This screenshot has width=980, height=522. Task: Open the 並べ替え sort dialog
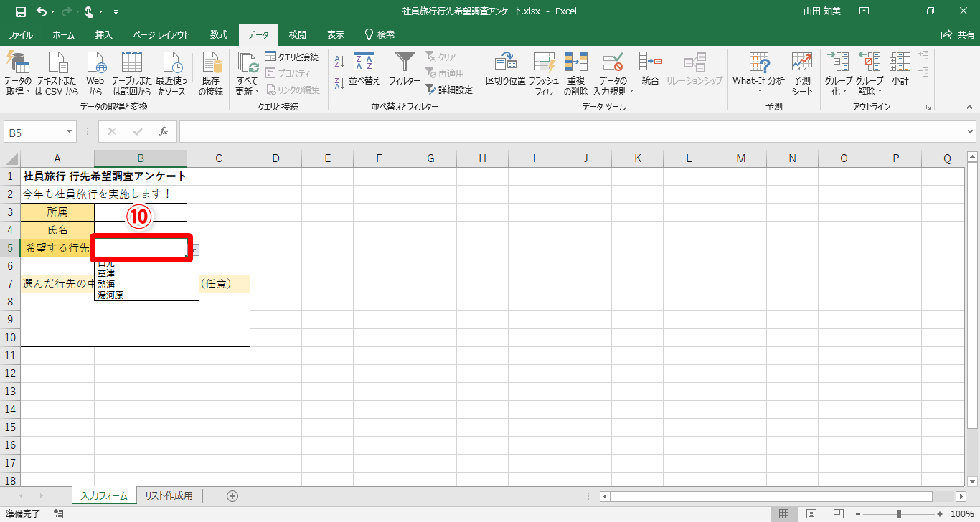pos(364,70)
